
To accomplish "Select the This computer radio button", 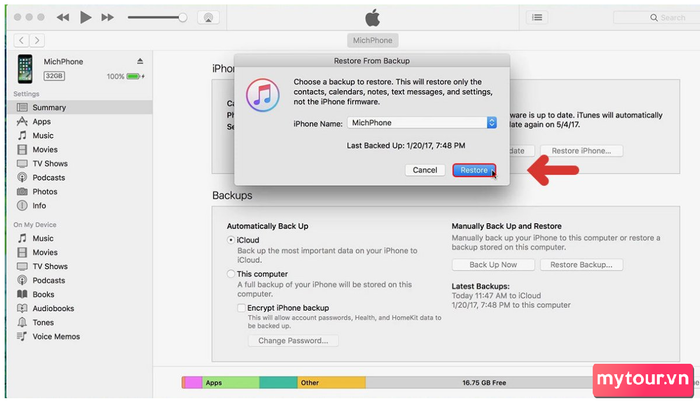I will click(x=231, y=274).
